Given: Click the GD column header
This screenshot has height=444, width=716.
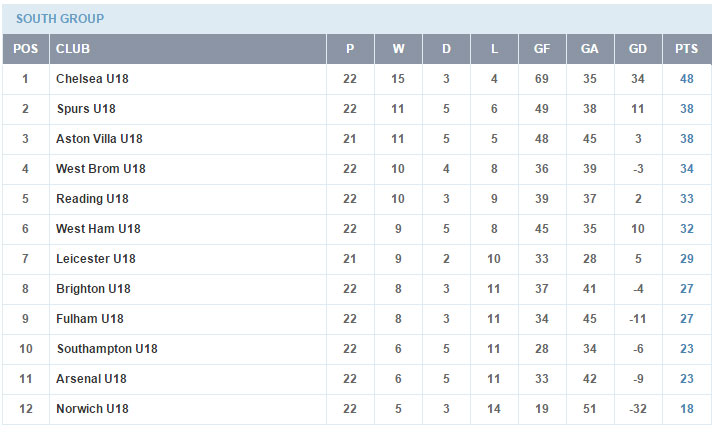Looking at the screenshot, I should coord(637,49).
